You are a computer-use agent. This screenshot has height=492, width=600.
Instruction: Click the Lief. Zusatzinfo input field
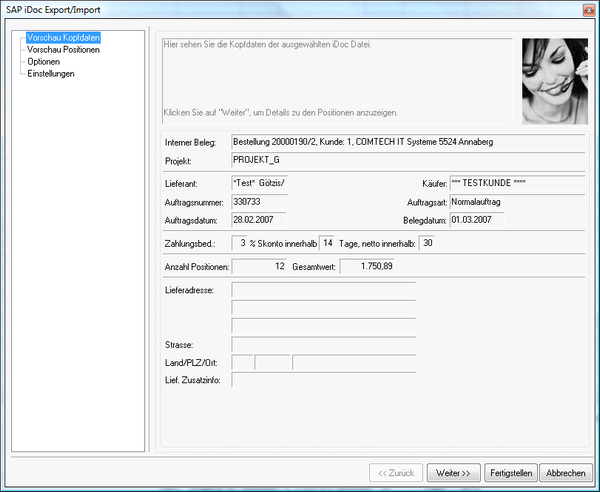323,380
